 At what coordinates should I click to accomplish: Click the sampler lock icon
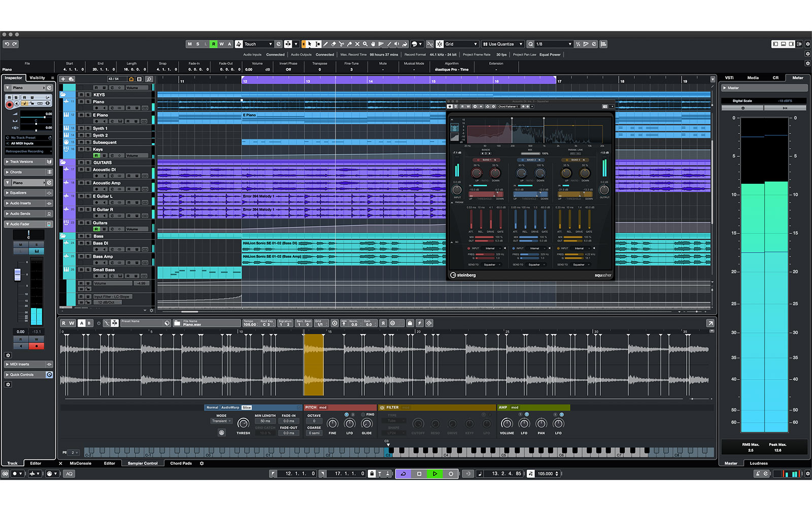point(410,323)
